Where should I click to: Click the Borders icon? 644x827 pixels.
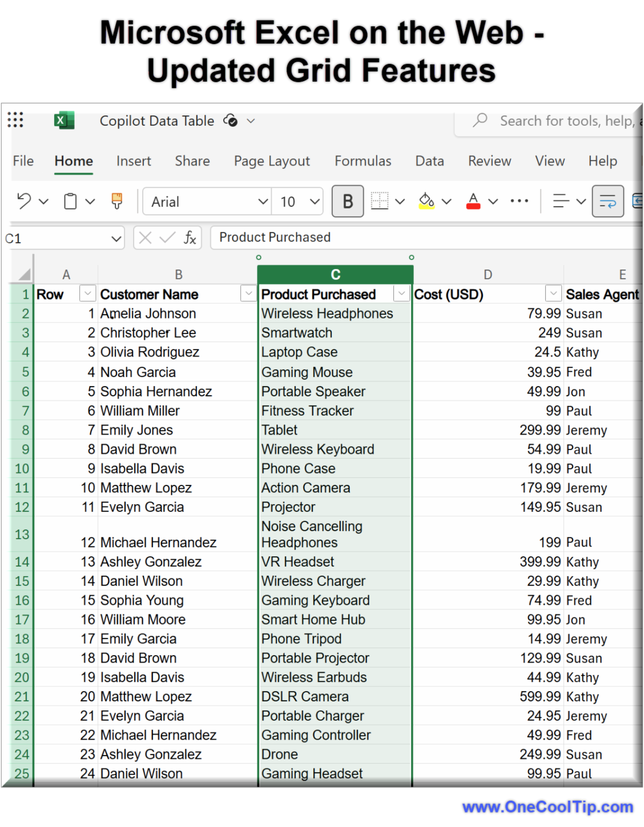[x=379, y=201]
